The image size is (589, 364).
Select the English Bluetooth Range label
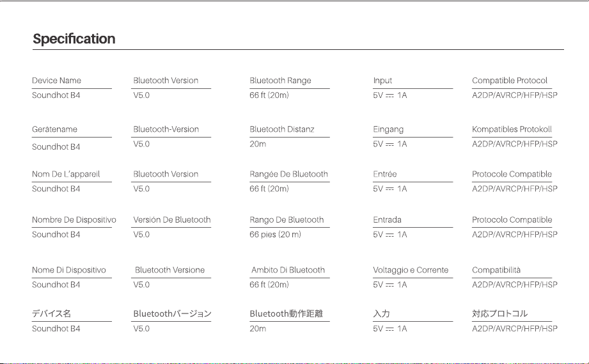280,81
